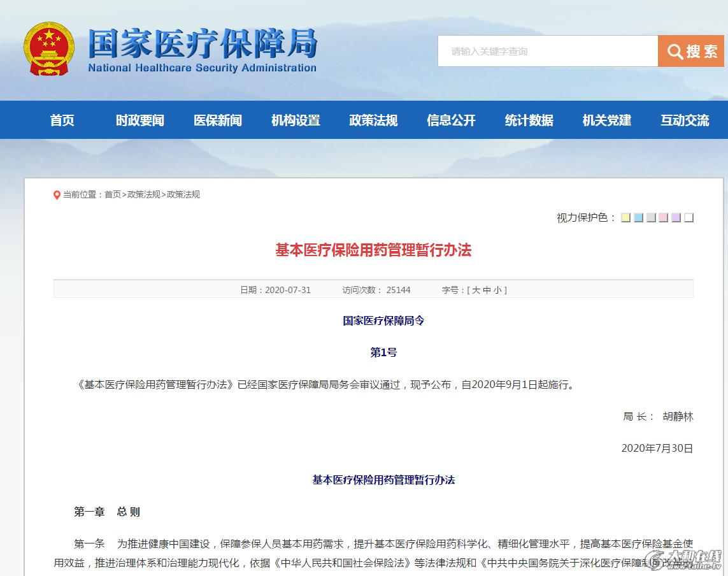The width and height of the screenshot is (728, 576).
Task: Click the visit count 25144
Action: (398, 290)
